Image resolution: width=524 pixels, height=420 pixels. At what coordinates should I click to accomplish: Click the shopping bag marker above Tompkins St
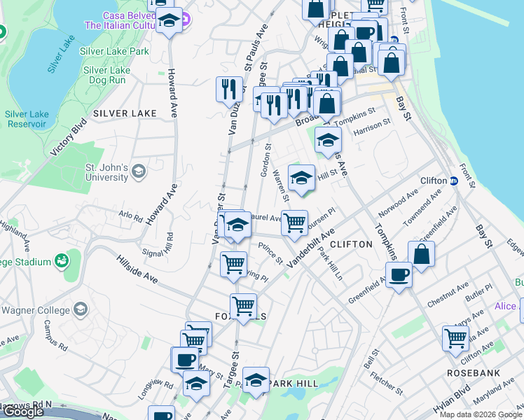(x=327, y=104)
